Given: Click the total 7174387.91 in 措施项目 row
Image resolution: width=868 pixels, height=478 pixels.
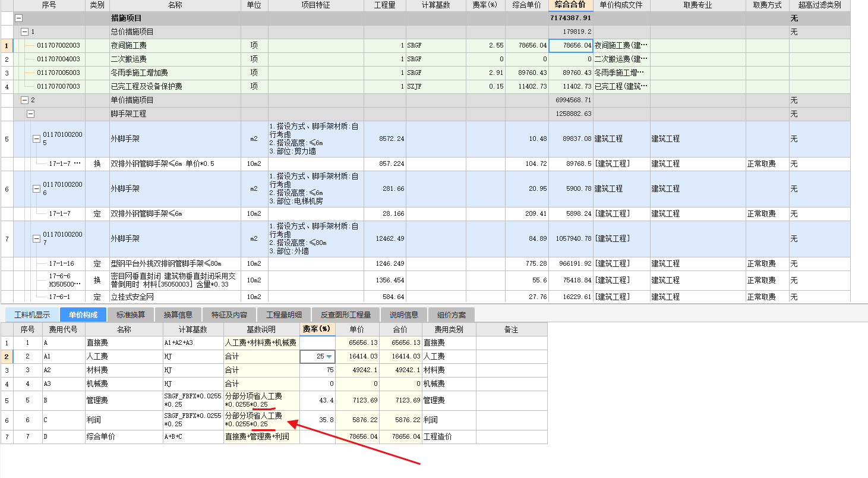Looking at the screenshot, I should 571,18.
